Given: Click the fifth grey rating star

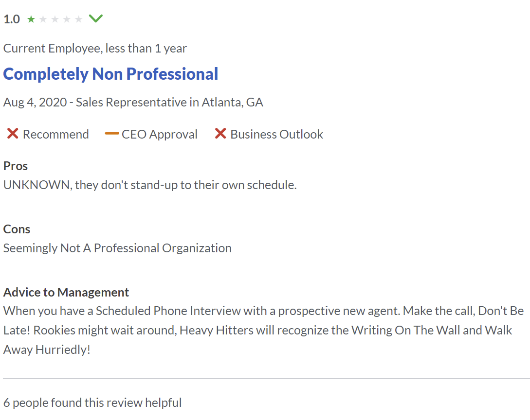Looking at the screenshot, I should (x=79, y=19).
